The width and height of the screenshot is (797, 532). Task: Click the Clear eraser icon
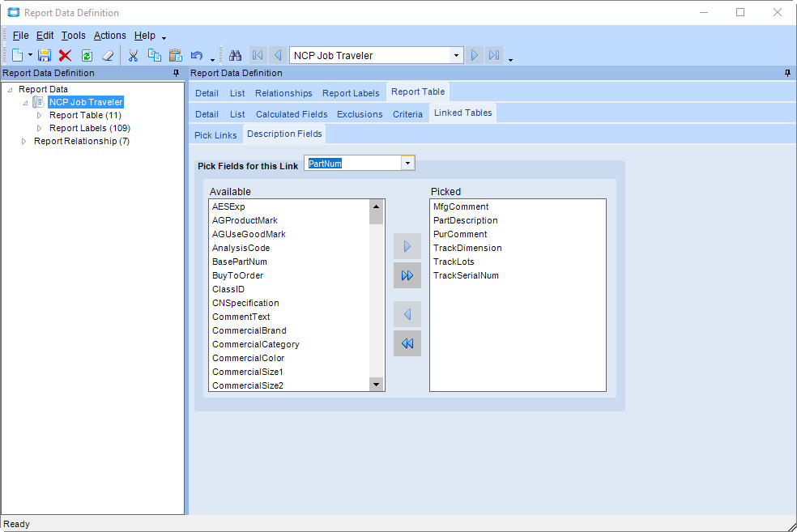pos(108,56)
